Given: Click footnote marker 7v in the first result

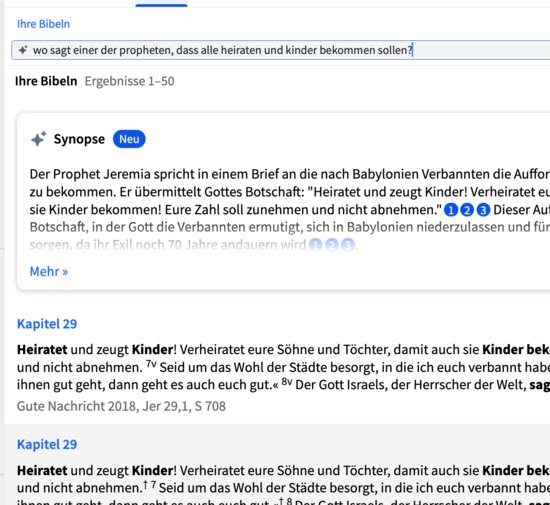Looking at the screenshot, I should click(151, 364).
